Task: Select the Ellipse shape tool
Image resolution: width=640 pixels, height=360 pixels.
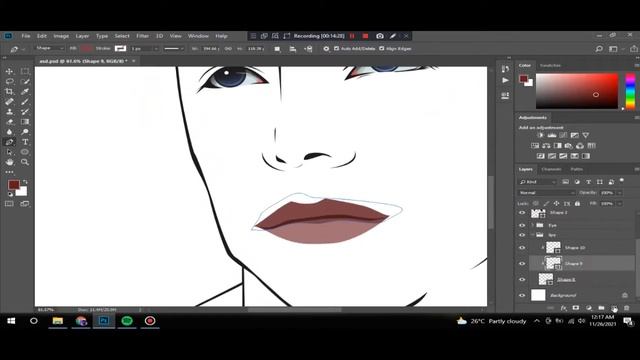Action: [x=25, y=152]
